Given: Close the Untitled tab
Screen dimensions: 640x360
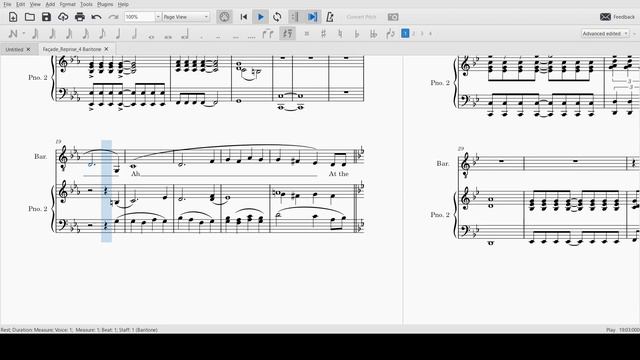Looking at the screenshot, I should (x=28, y=49).
